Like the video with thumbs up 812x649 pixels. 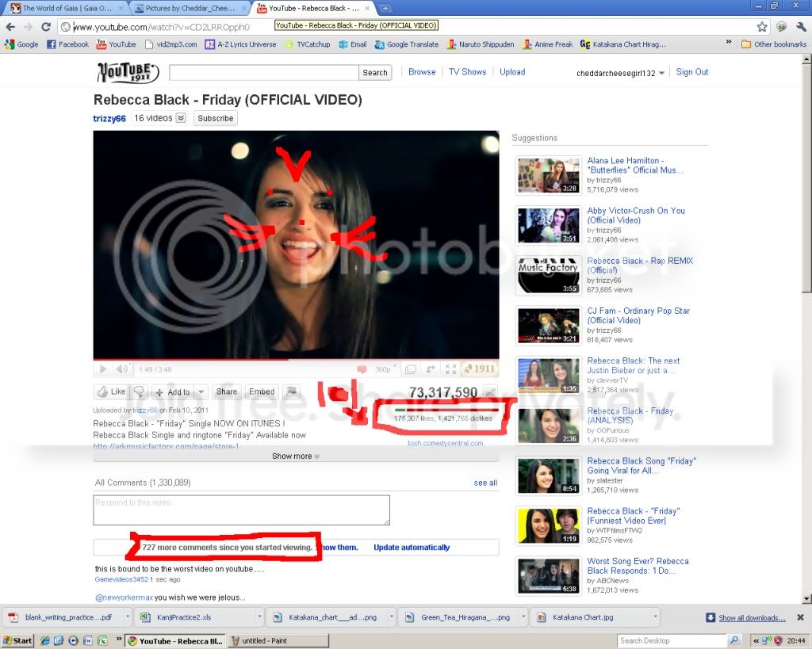tap(111, 391)
